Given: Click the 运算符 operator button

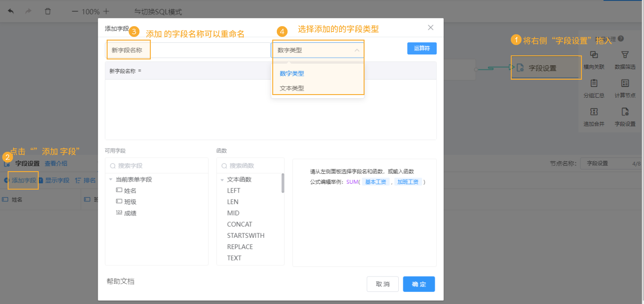Looking at the screenshot, I should 422,48.
